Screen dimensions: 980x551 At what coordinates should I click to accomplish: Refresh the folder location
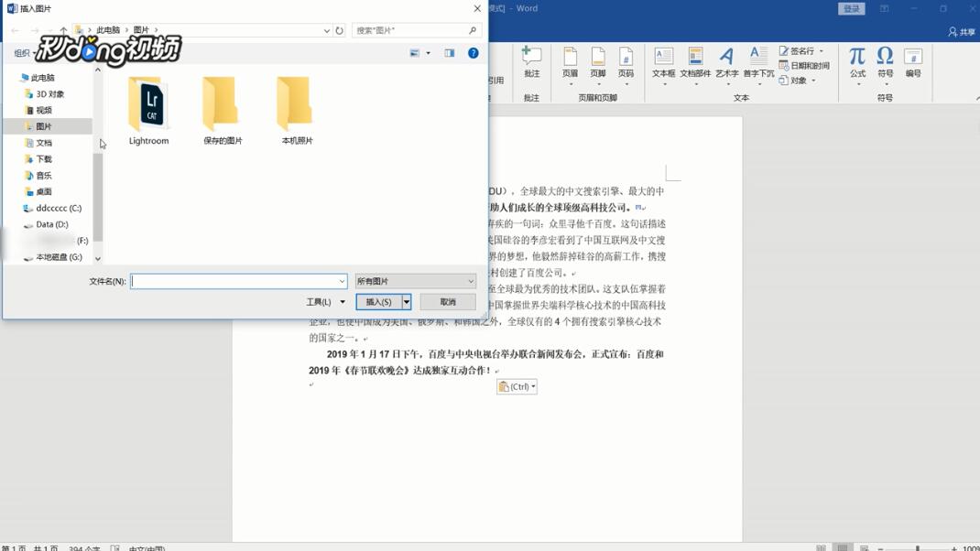(340, 30)
